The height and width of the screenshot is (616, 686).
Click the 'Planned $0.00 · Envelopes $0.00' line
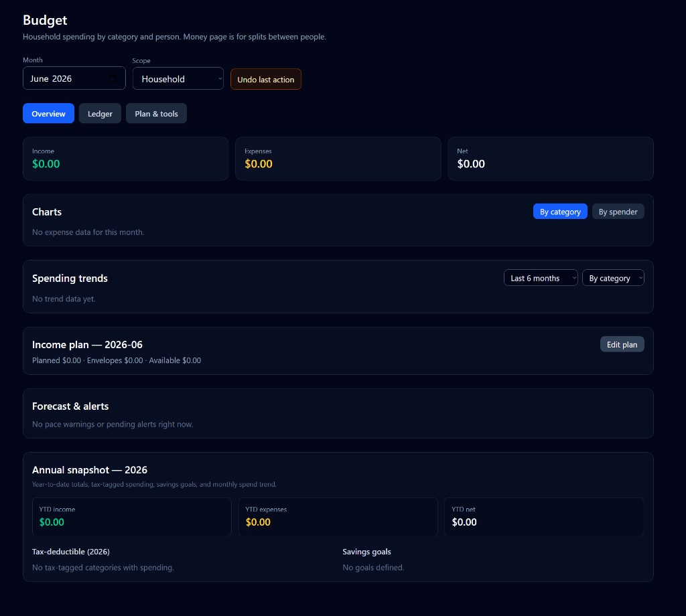pyautogui.click(x=117, y=361)
